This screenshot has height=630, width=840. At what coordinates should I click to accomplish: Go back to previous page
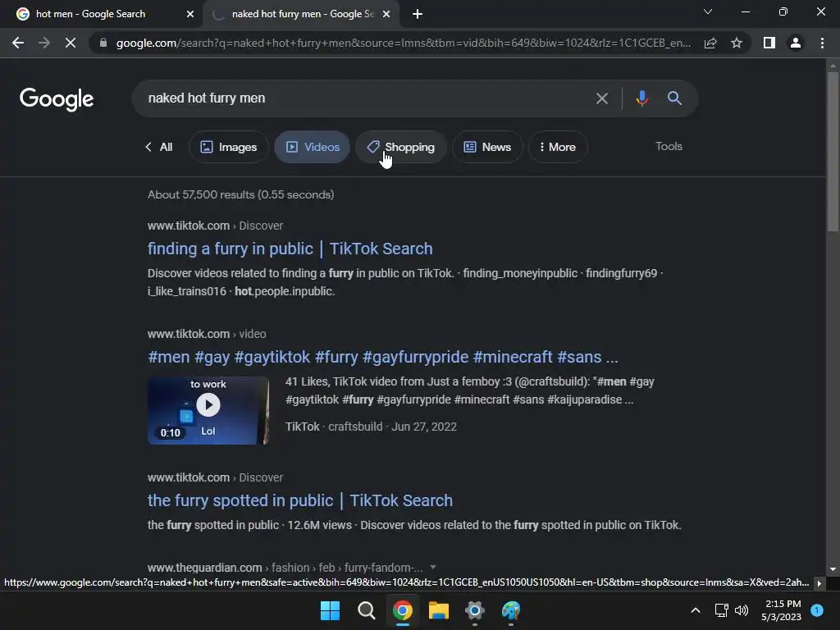point(18,43)
